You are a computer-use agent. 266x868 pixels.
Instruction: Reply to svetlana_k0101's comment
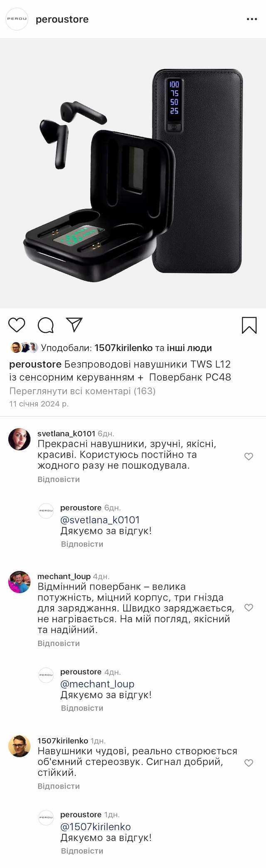pyautogui.click(x=59, y=479)
